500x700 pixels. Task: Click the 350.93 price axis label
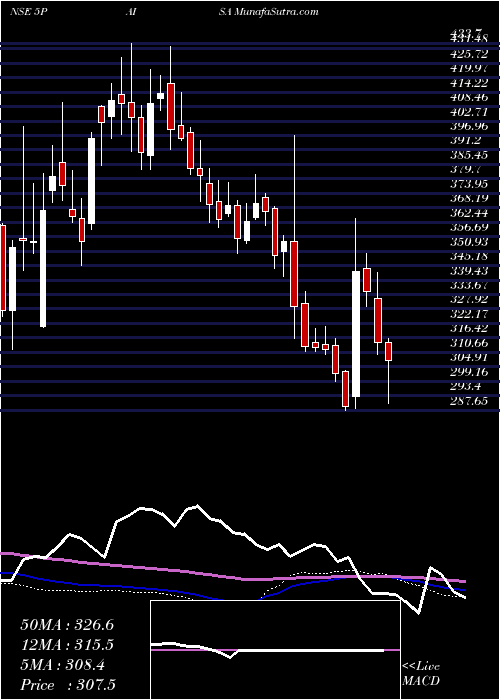click(x=469, y=242)
